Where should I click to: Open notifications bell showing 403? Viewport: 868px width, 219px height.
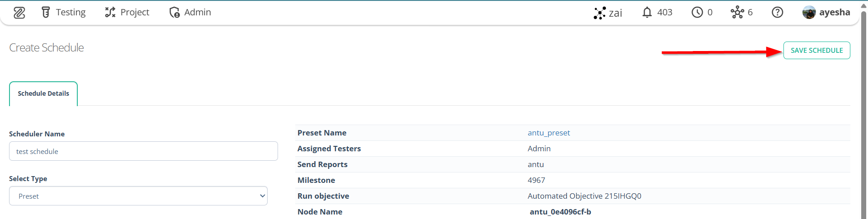657,12
